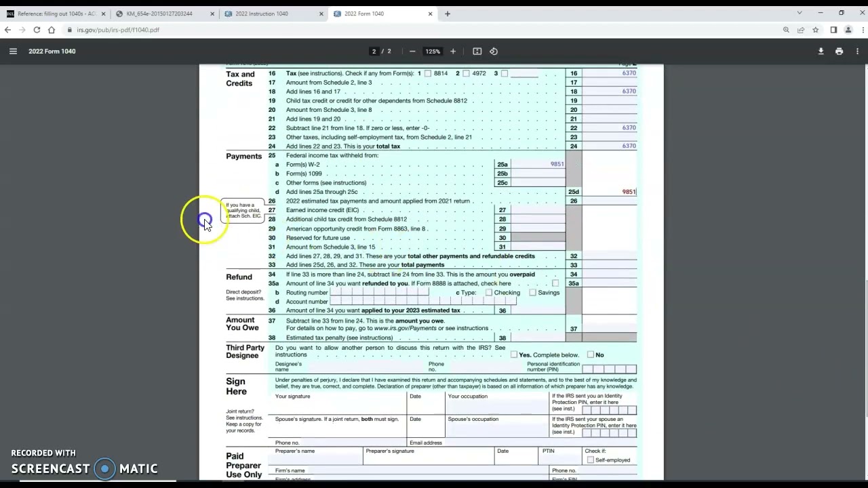Click the line 25a amount field
Image resolution: width=868 pixels, height=488 pixels.
(x=538, y=165)
